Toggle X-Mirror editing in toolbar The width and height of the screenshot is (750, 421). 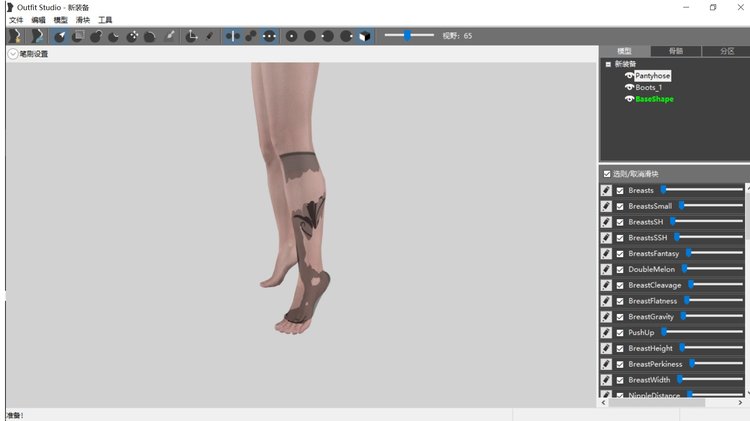point(232,36)
